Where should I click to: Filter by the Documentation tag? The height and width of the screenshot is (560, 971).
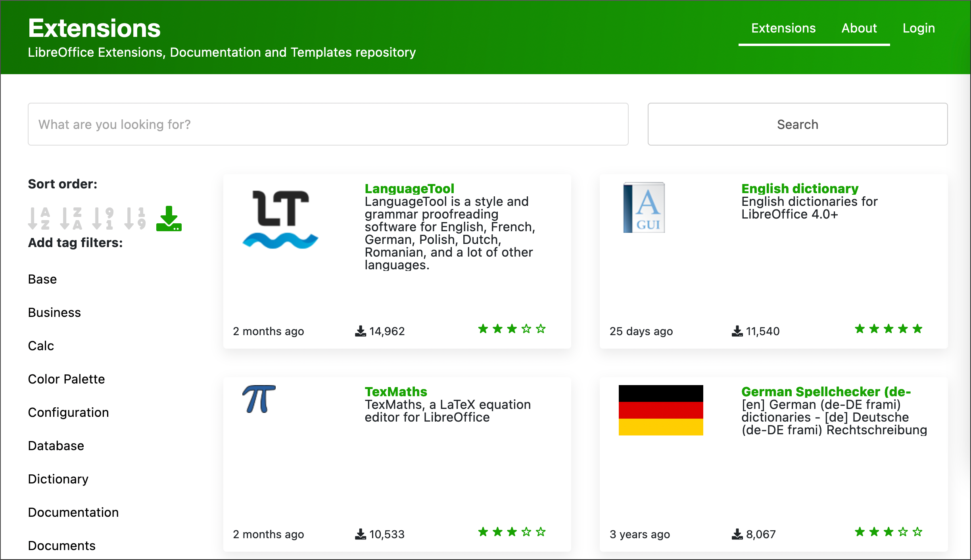pos(73,512)
